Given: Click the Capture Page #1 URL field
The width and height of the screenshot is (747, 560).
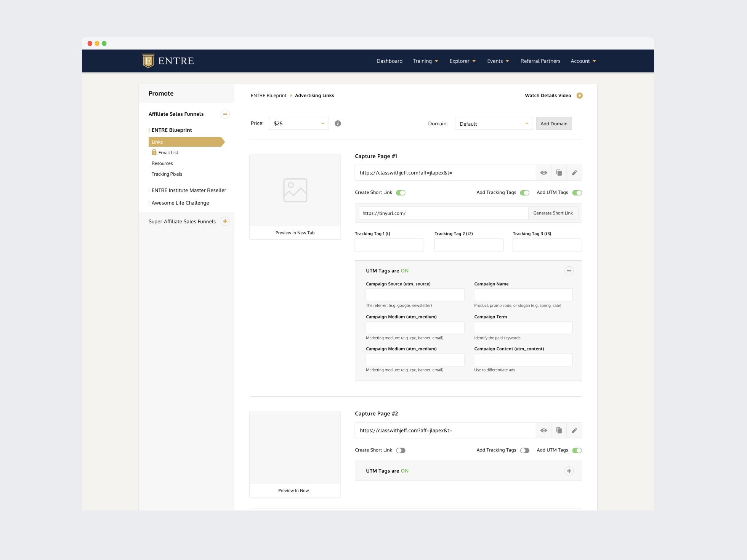Looking at the screenshot, I should [445, 173].
